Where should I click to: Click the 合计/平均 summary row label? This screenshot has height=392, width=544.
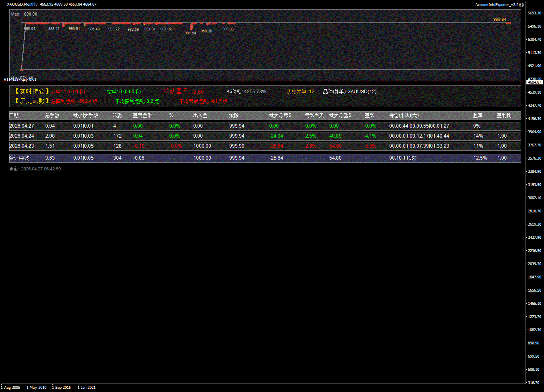pyautogui.click(x=19, y=158)
